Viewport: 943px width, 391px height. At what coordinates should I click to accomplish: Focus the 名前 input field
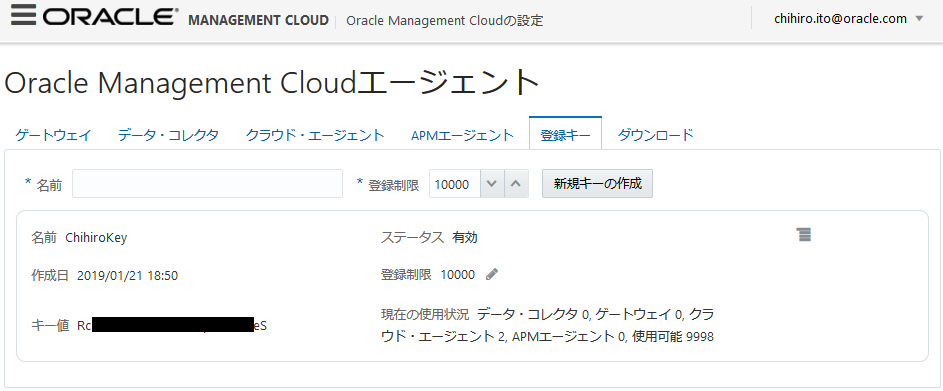pyautogui.click(x=207, y=183)
